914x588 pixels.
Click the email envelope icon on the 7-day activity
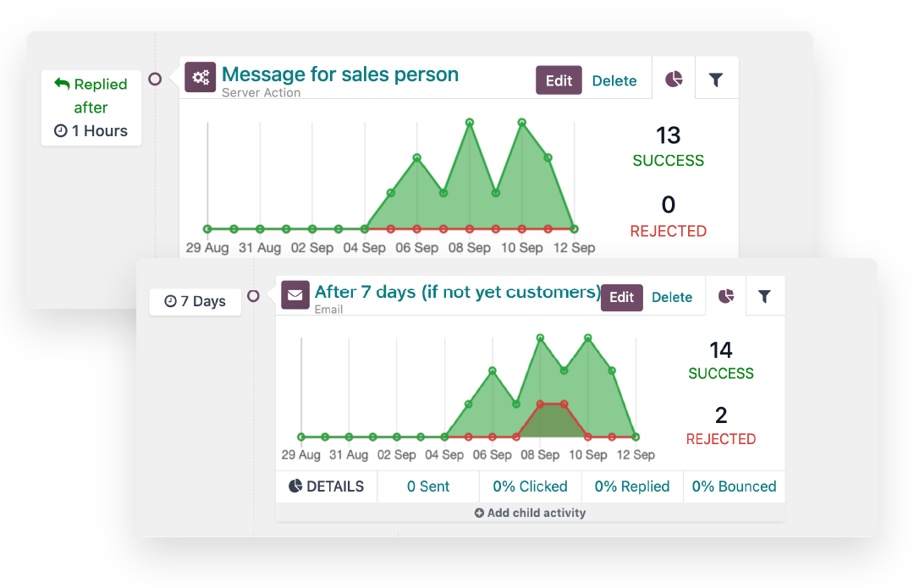pyautogui.click(x=295, y=295)
